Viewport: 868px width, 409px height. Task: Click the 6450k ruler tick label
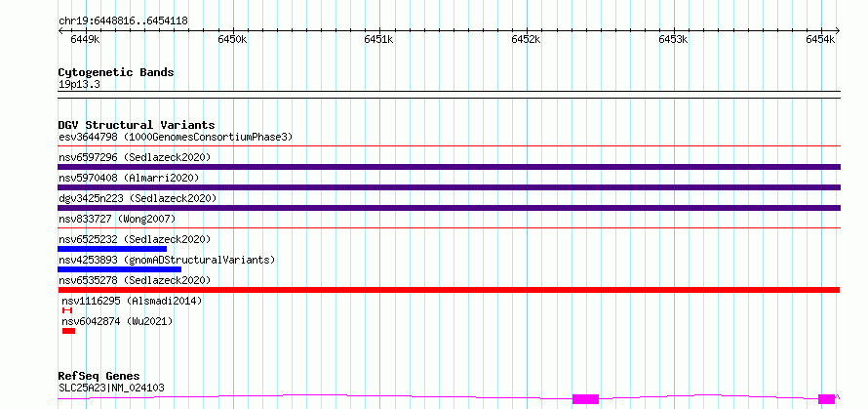click(x=232, y=39)
